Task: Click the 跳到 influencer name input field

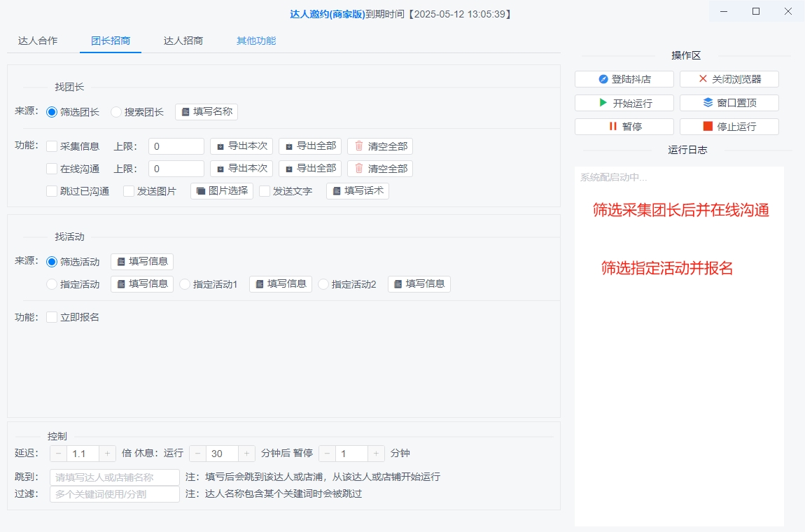Action: tap(113, 476)
